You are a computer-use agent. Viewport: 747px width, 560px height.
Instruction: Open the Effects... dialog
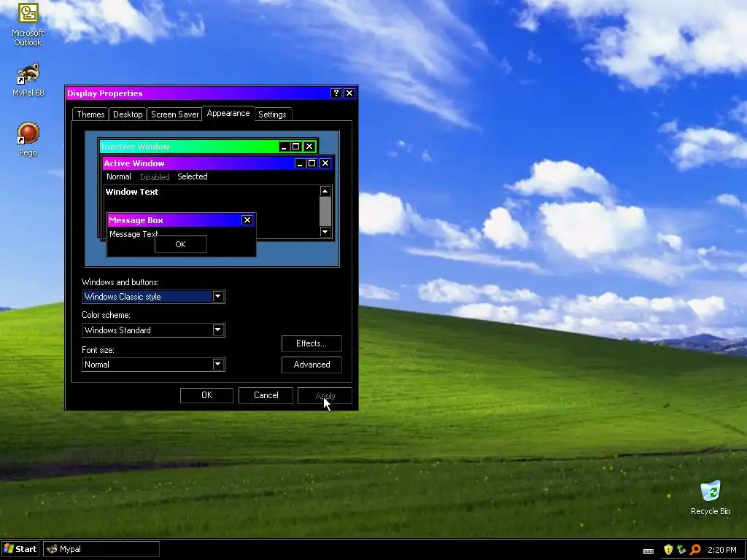[x=311, y=343]
